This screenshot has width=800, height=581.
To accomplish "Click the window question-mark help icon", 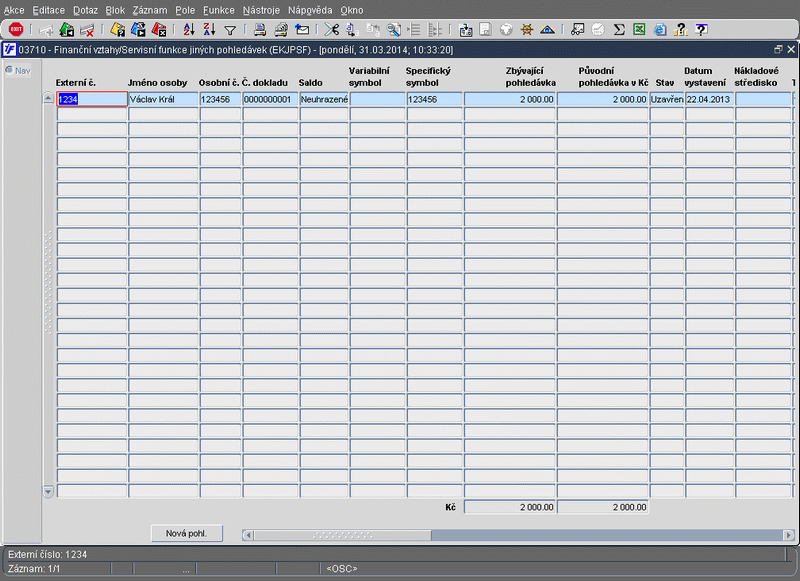I will [702, 30].
